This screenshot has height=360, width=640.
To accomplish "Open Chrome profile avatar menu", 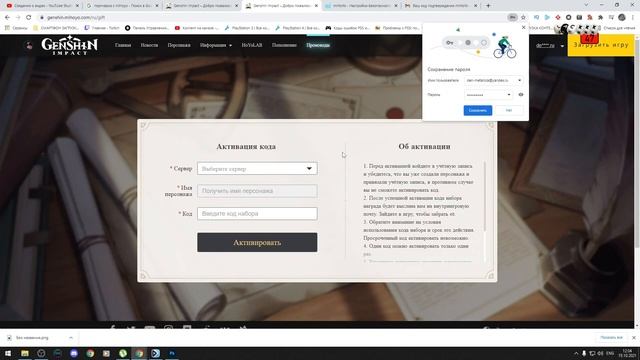I will [622, 17].
